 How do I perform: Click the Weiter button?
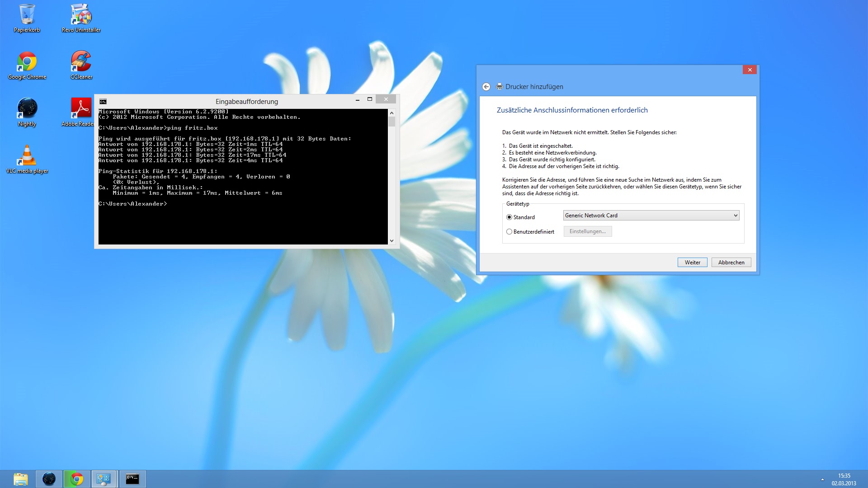(x=692, y=263)
